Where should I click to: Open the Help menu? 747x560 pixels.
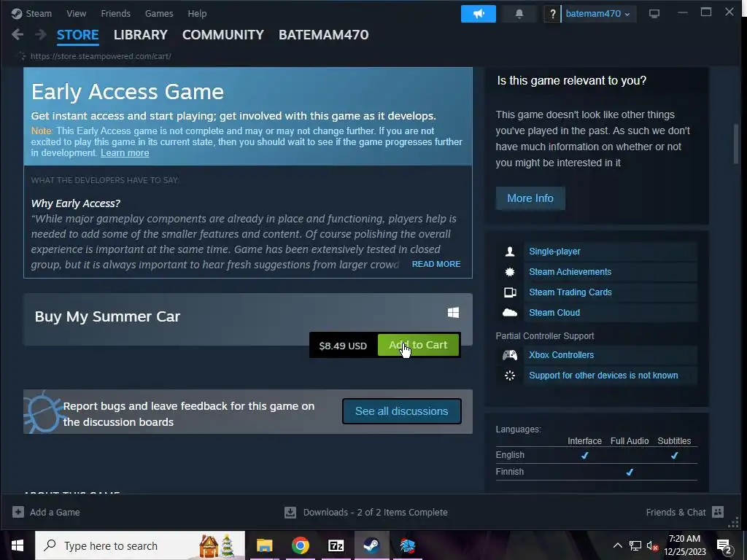tap(197, 14)
